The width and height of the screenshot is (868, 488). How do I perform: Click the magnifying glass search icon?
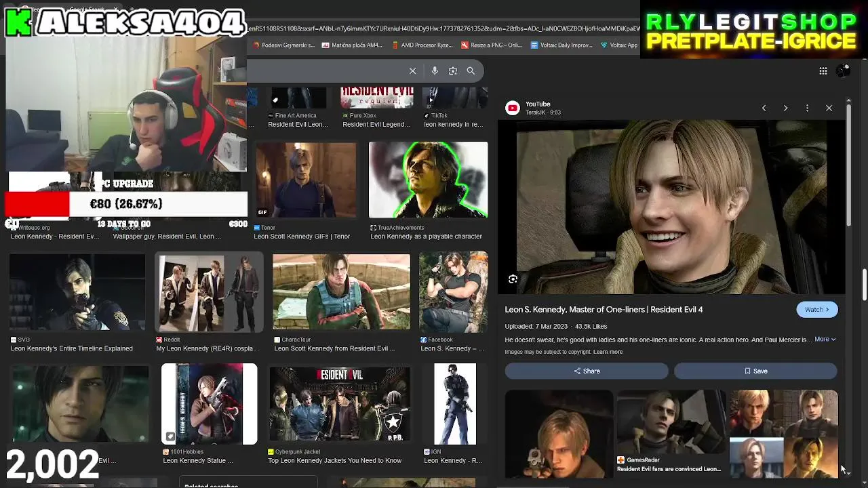[x=471, y=70]
